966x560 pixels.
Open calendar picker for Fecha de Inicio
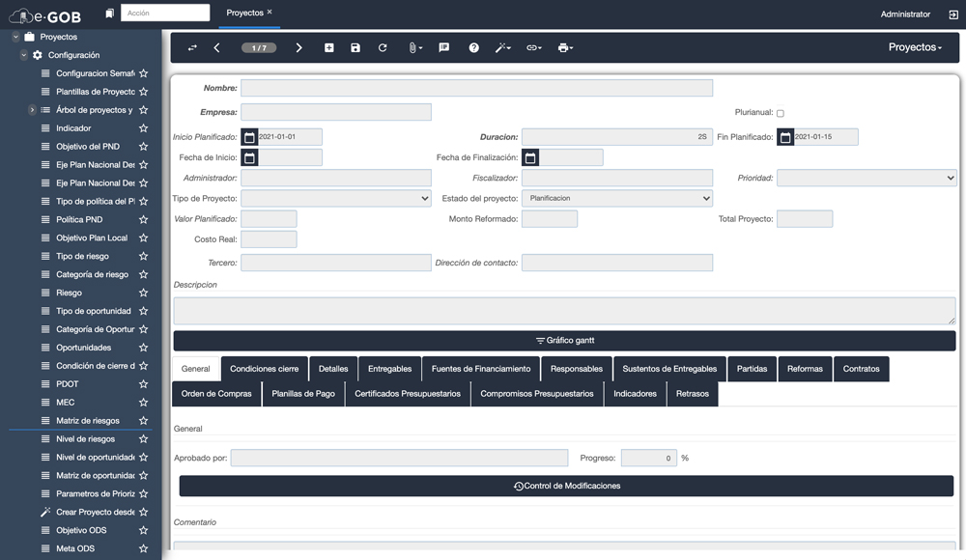249,157
